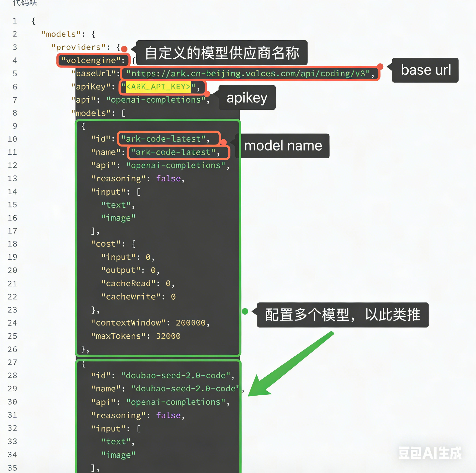
Task: Click "openai-completions" value on line 12
Action: (x=176, y=165)
